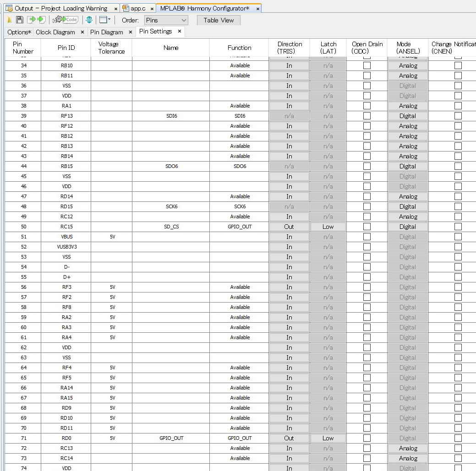476x471 pixels.
Task: Save the Harmony configuration with the floppy icon
Action: 20,20
